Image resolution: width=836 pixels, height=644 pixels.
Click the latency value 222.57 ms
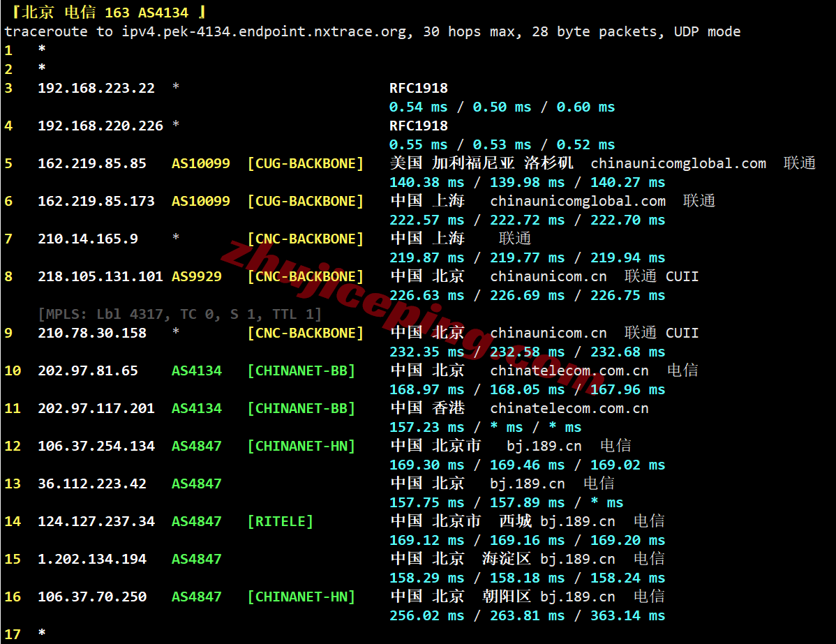coord(427,220)
